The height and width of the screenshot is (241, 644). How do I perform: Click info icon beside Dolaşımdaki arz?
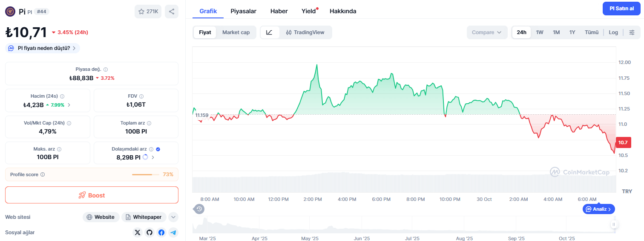(x=151, y=149)
